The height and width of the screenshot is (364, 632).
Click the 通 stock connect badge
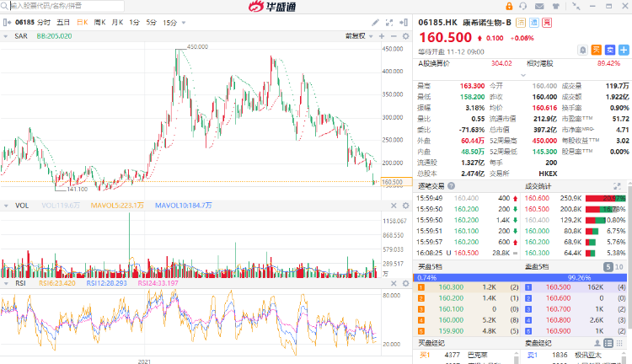(534, 23)
